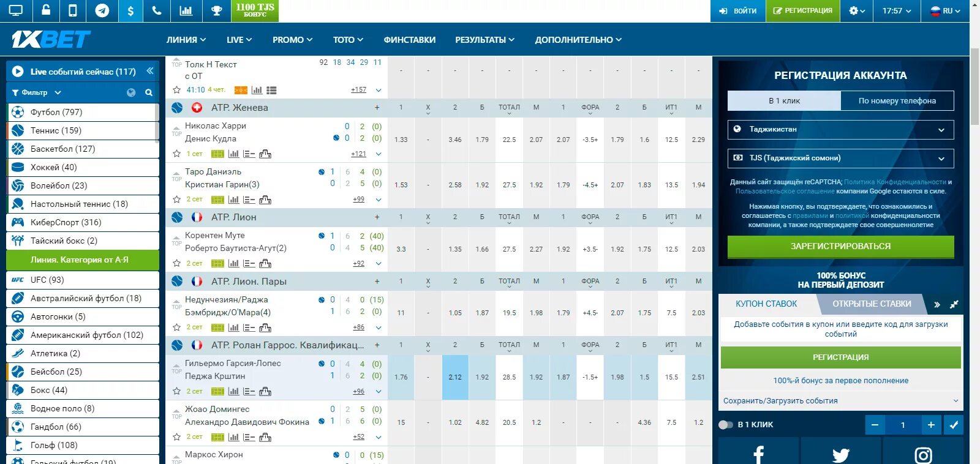Open the ЛИНИЯ menu

(x=186, y=40)
